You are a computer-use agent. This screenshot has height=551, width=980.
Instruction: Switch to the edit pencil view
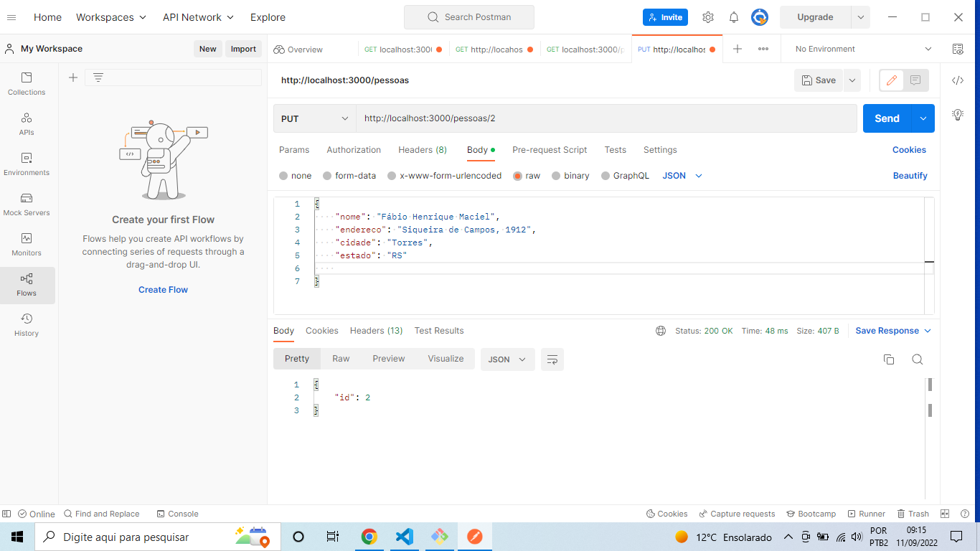pyautogui.click(x=892, y=80)
